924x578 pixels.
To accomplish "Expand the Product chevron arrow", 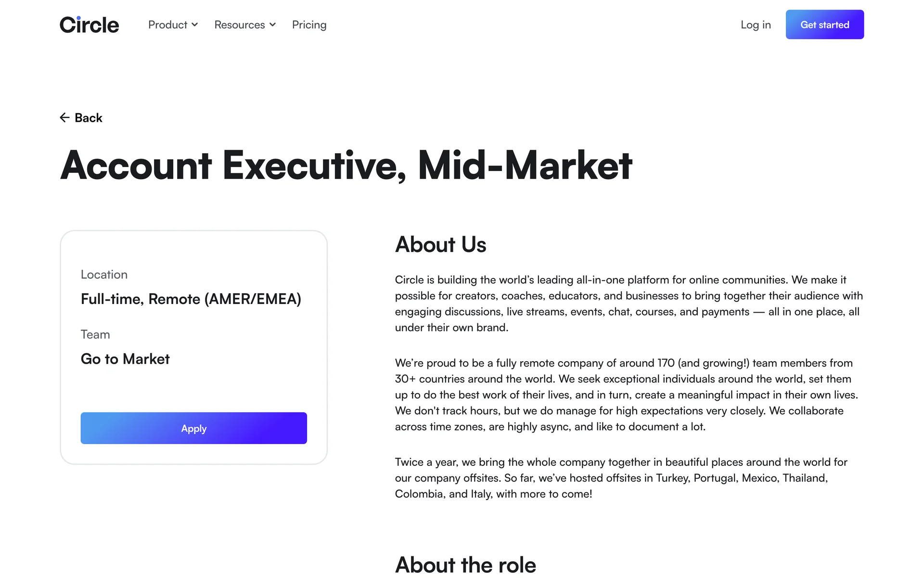I will [195, 25].
